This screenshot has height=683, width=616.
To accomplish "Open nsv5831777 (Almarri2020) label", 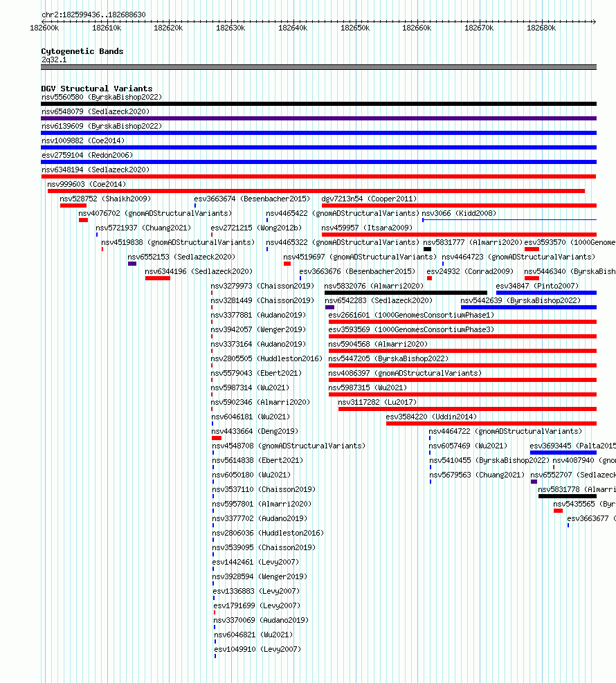I will (473, 242).
